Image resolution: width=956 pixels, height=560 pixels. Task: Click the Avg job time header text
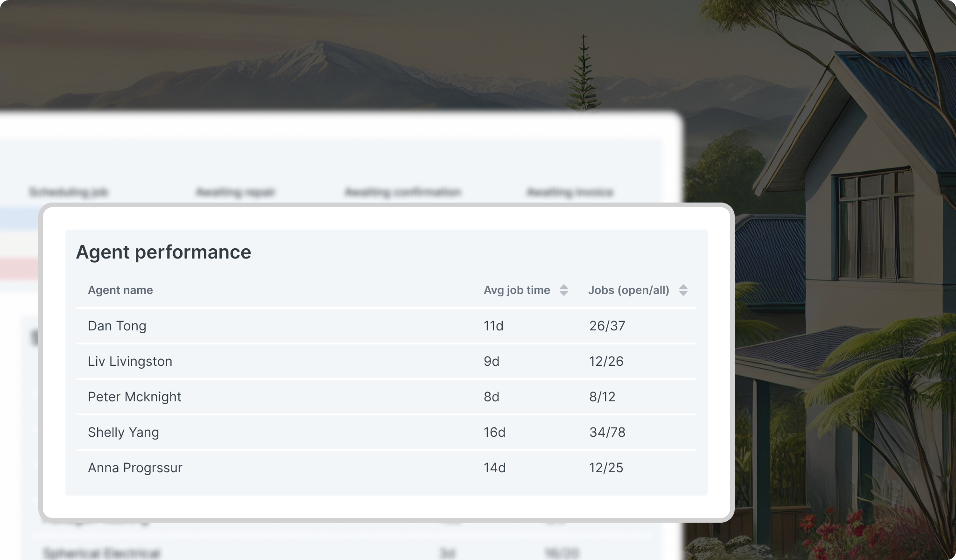click(517, 290)
